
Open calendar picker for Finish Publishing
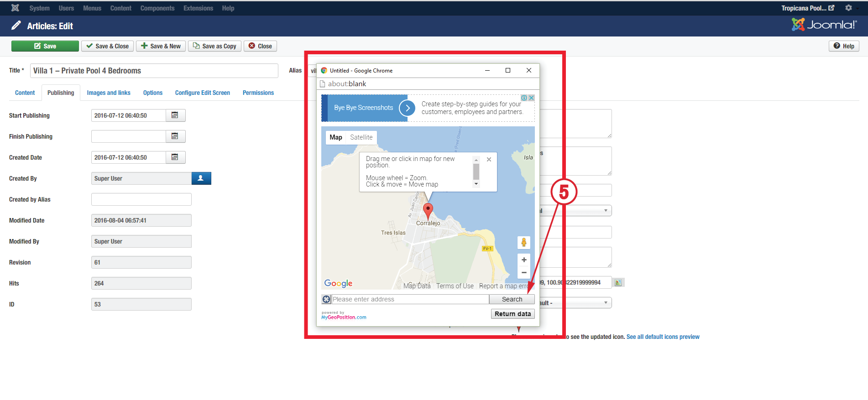pos(175,136)
